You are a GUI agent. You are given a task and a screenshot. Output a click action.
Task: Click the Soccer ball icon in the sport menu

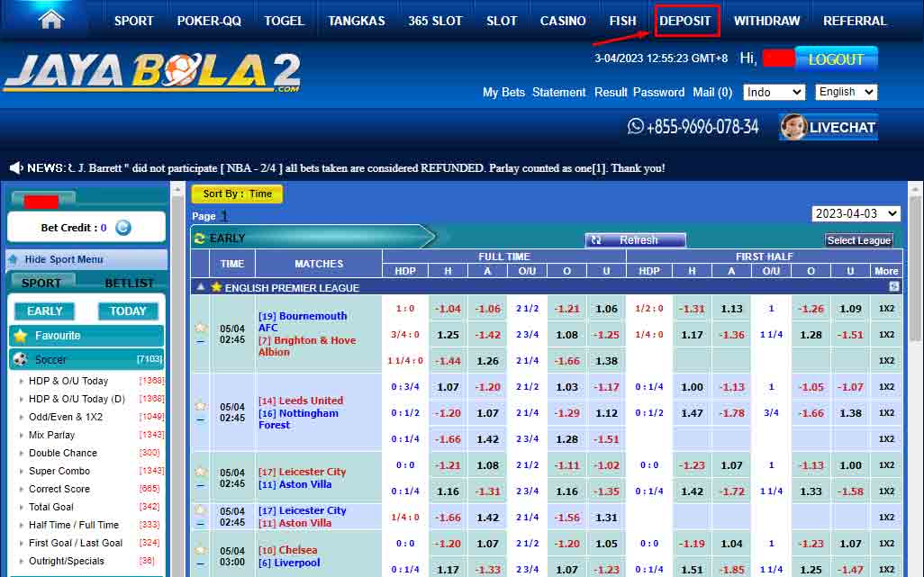[20, 359]
